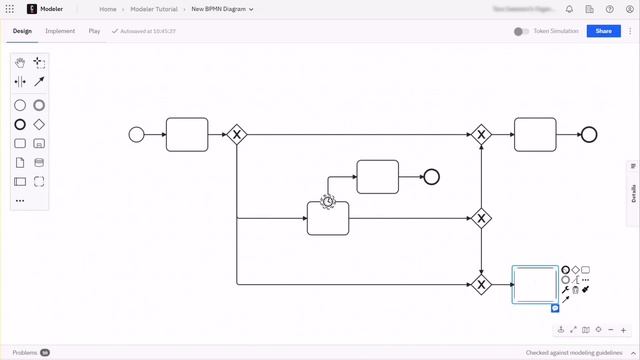Switch to the Implement tab
The image size is (640, 360).
(60, 31)
